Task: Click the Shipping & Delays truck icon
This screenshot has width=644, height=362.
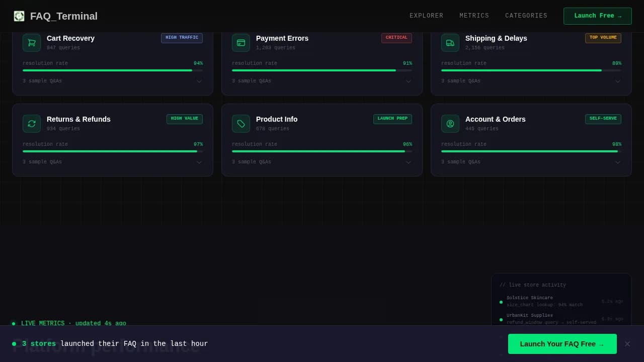Action: point(450,43)
